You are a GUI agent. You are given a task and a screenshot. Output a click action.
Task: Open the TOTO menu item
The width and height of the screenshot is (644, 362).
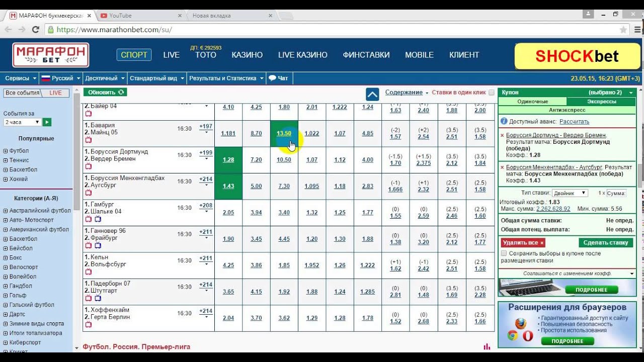pyautogui.click(x=206, y=55)
